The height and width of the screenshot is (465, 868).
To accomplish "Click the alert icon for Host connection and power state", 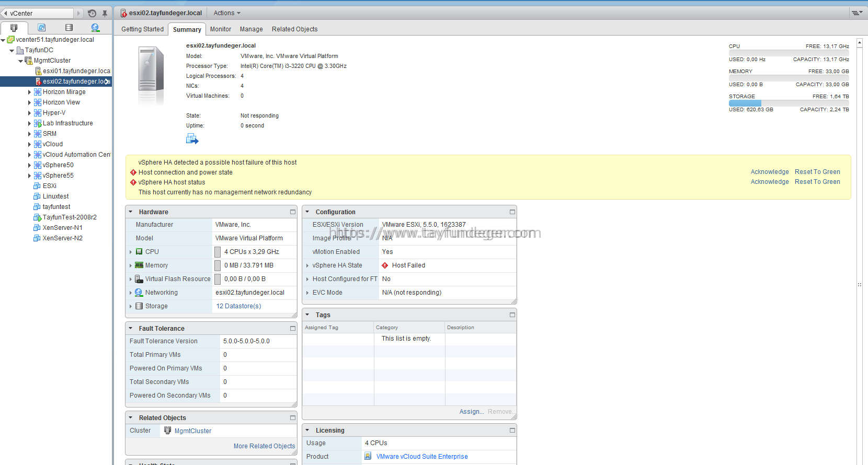I will point(133,172).
